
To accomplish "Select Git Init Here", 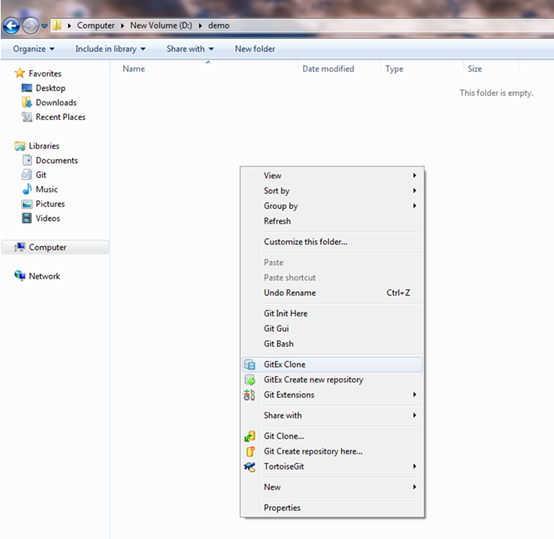I will tap(332, 314).
